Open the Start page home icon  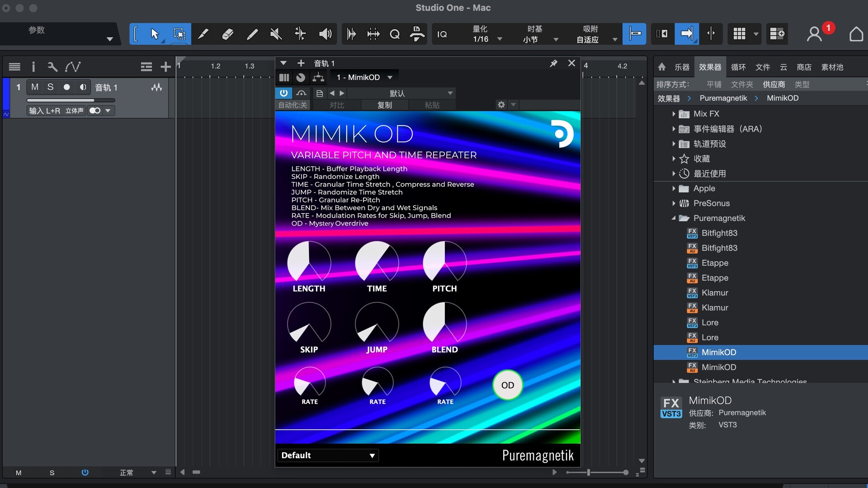coord(856,34)
